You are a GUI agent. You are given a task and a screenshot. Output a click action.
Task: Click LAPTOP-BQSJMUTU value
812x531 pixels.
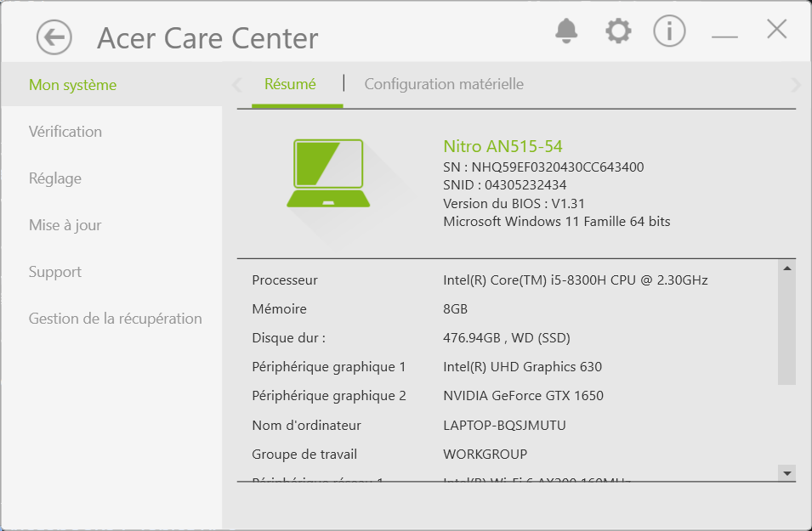click(504, 426)
